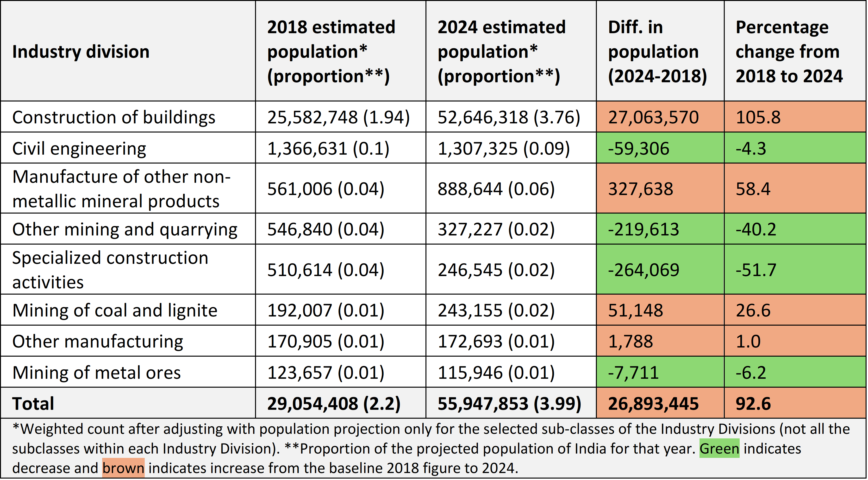Select the 'Construction of buildings' row label
Screen dimensions: 868x480
pos(114,117)
